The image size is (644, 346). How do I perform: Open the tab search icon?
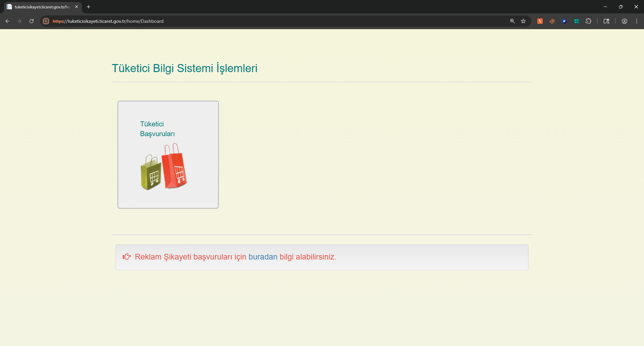[606, 21]
